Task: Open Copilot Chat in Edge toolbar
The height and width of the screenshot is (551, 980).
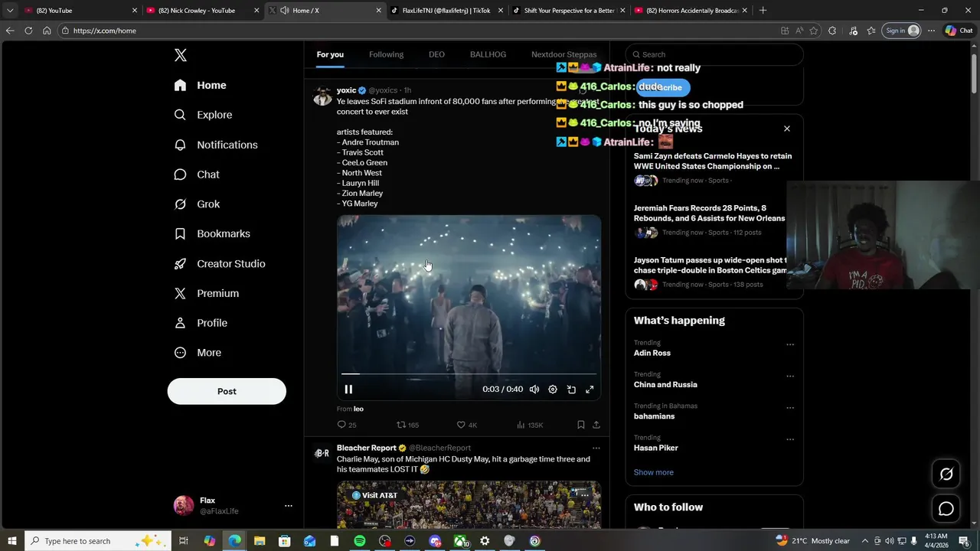Action: point(959,31)
